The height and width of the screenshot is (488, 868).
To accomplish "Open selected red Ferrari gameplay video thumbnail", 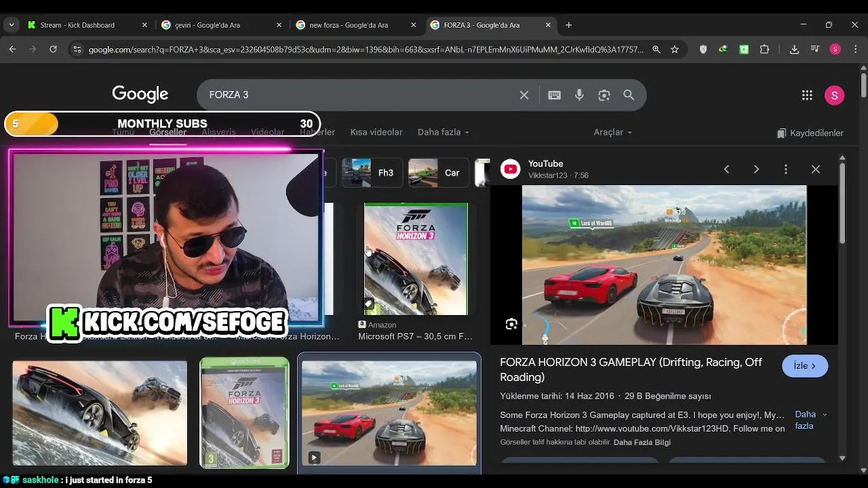I will coord(389,413).
